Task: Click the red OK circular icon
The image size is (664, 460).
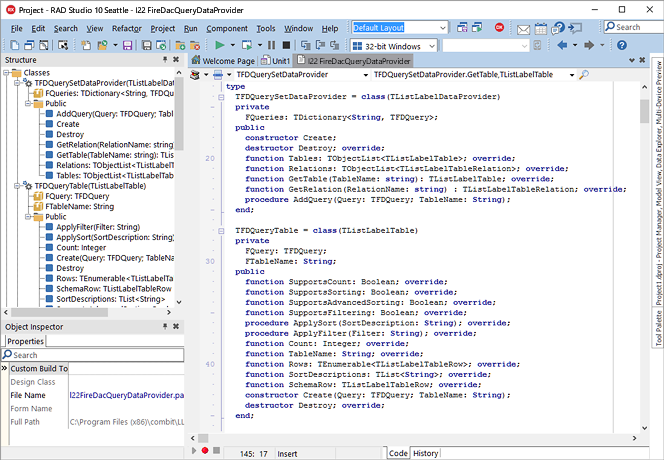Action: (499, 28)
